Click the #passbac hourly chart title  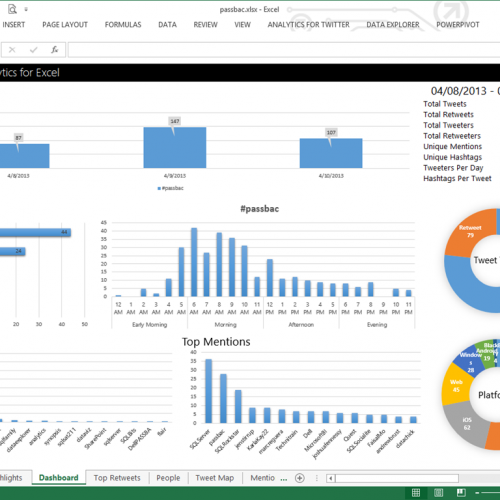(x=260, y=209)
